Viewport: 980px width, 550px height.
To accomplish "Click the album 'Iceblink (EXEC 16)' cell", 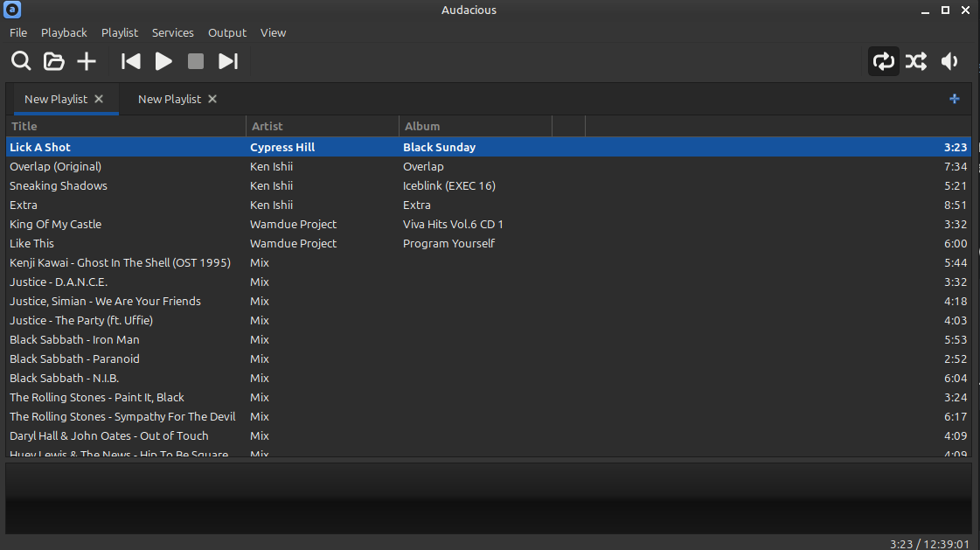I will [x=449, y=185].
